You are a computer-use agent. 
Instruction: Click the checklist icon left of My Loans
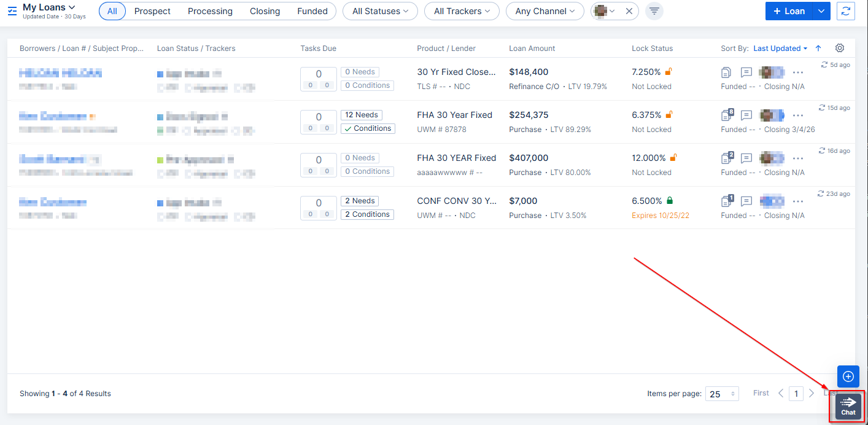coord(12,11)
